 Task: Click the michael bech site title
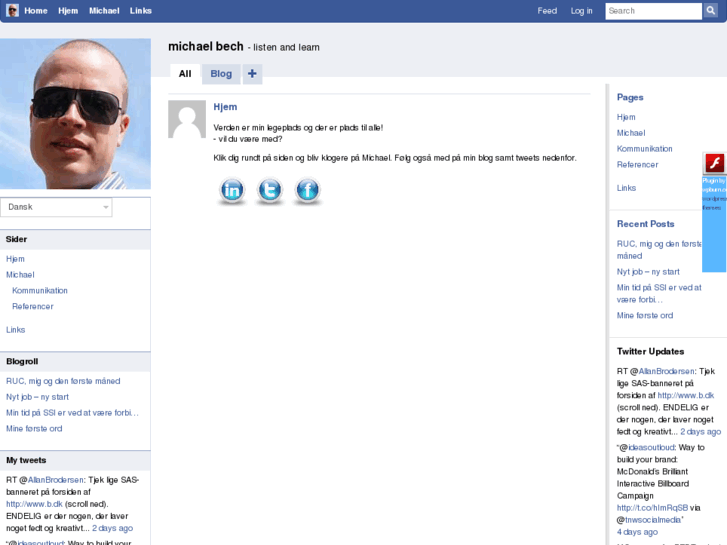(x=206, y=46)
